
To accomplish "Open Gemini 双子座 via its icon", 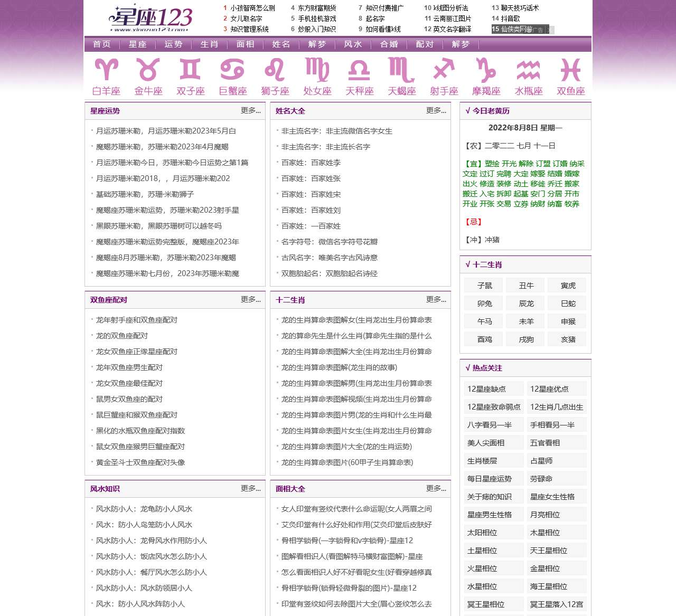I will pos(190,70).
